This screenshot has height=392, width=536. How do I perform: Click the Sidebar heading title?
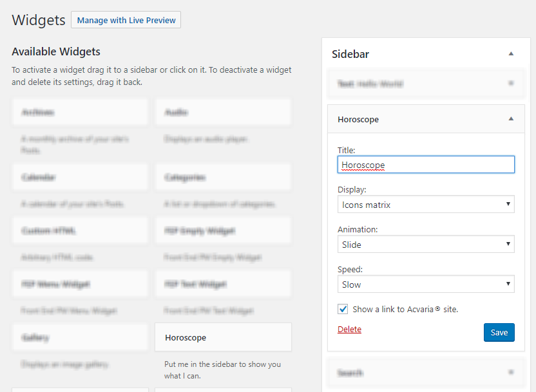350,54
